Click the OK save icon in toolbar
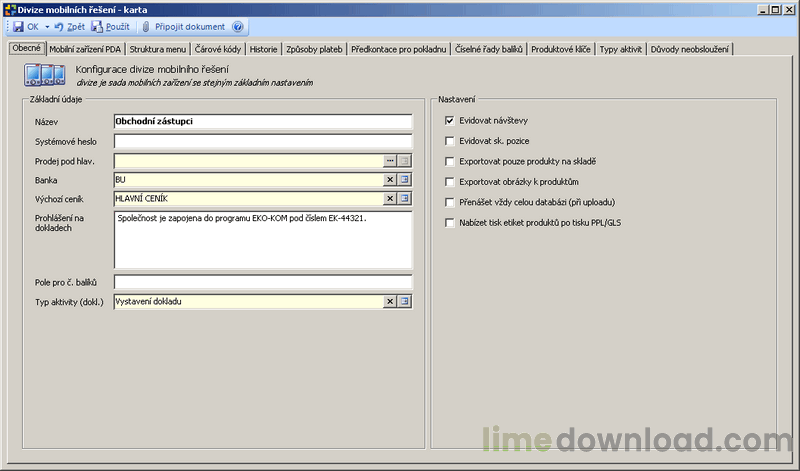Screen dimensions: 800x471 [x=18, y=27]
